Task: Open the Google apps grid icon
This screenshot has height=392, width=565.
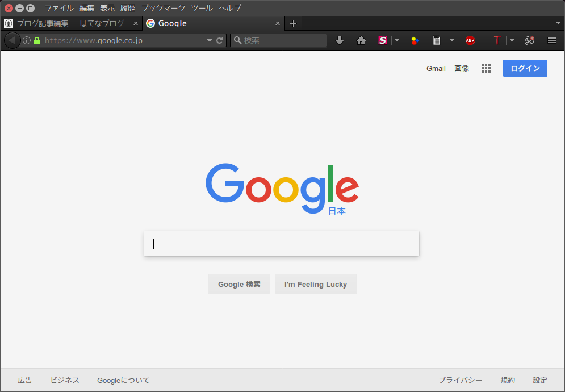Action: tap(486, 68)
